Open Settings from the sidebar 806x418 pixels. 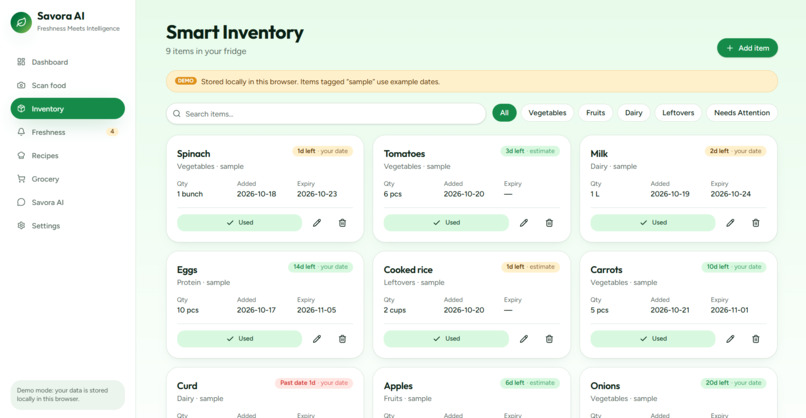(x=67, y=226)
